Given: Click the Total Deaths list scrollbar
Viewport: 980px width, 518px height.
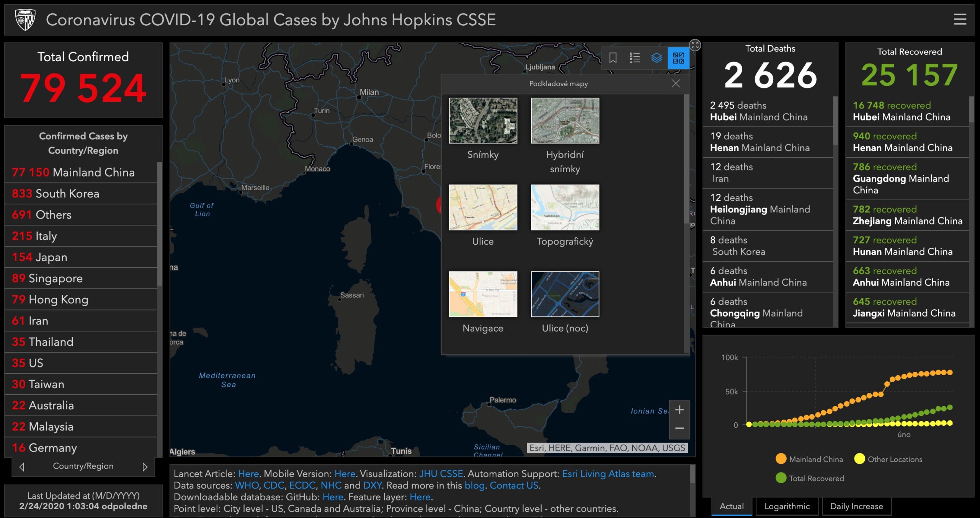Looking at the screenshot, I should [x=835, y=121].
